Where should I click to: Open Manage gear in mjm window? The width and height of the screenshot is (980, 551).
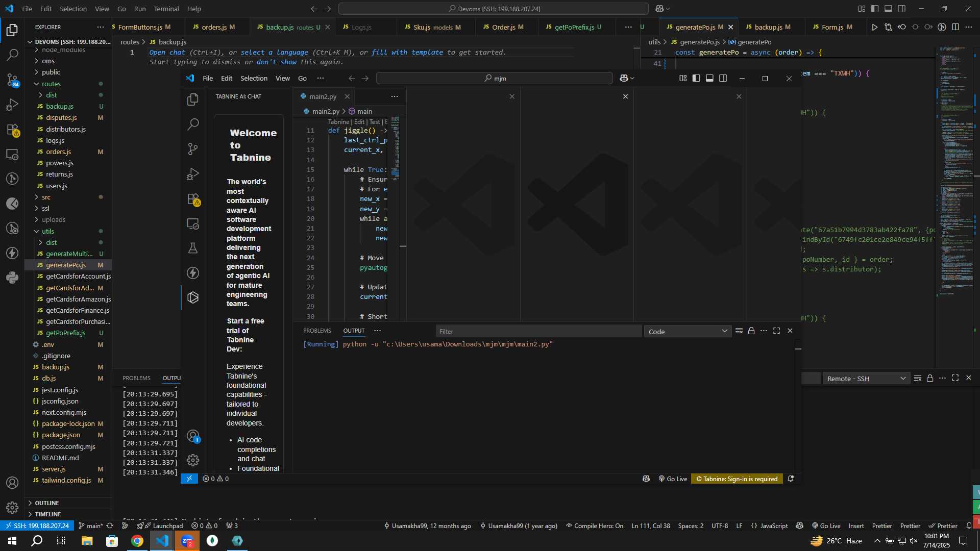193,460
